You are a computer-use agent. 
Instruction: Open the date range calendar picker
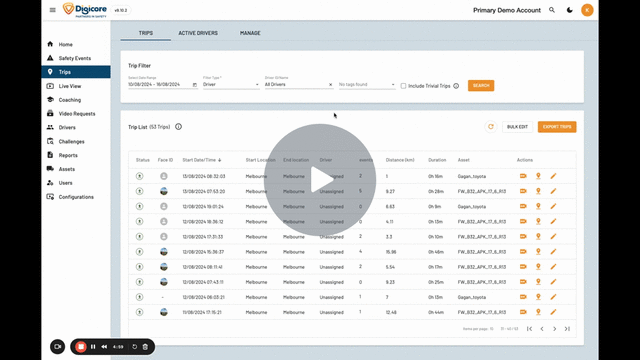pyautogui.click(x=195, y=85)
